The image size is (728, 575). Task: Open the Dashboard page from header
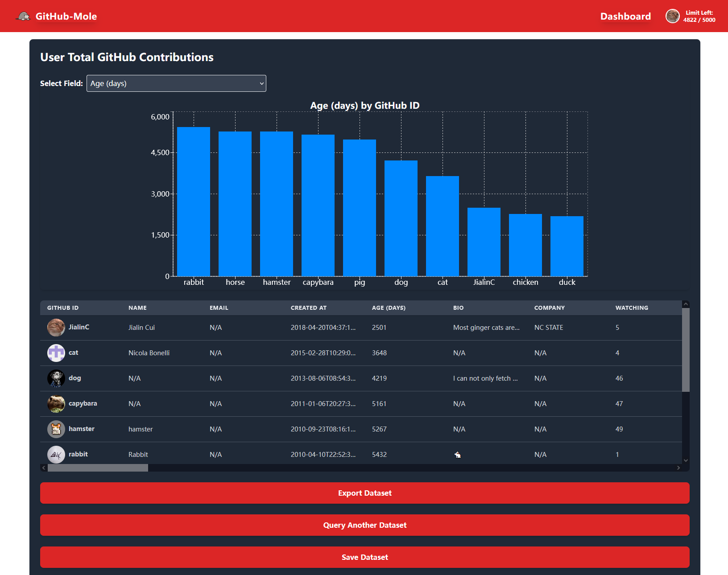[625, 16]
